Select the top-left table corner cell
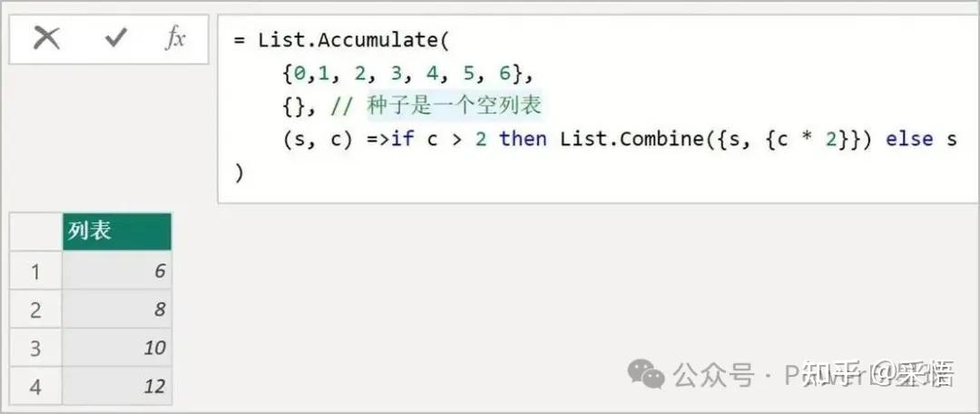 (x=35, y=231)
